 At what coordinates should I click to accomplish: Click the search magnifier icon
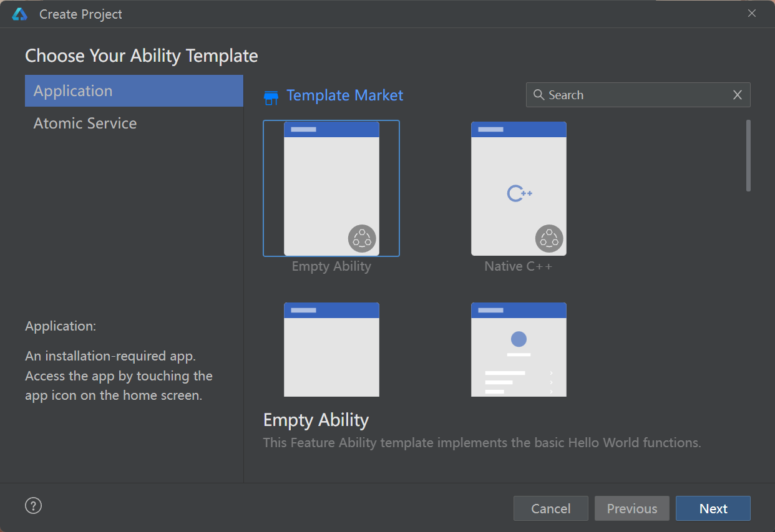539,95
